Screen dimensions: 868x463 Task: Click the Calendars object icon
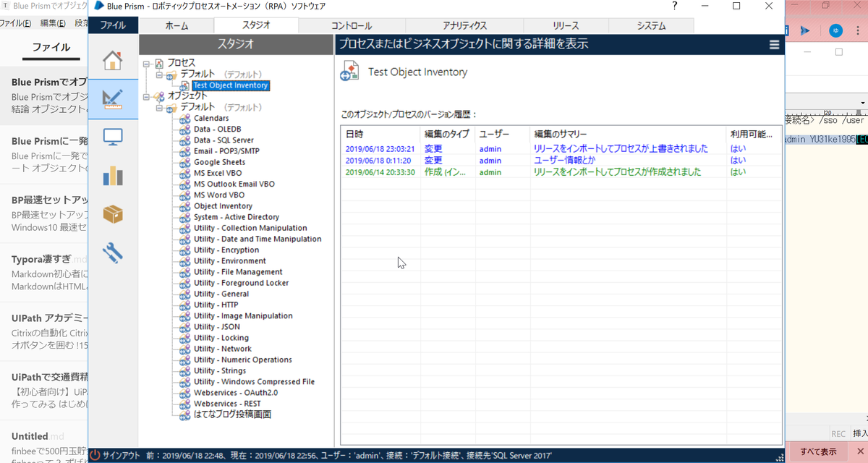click(185, 119)
